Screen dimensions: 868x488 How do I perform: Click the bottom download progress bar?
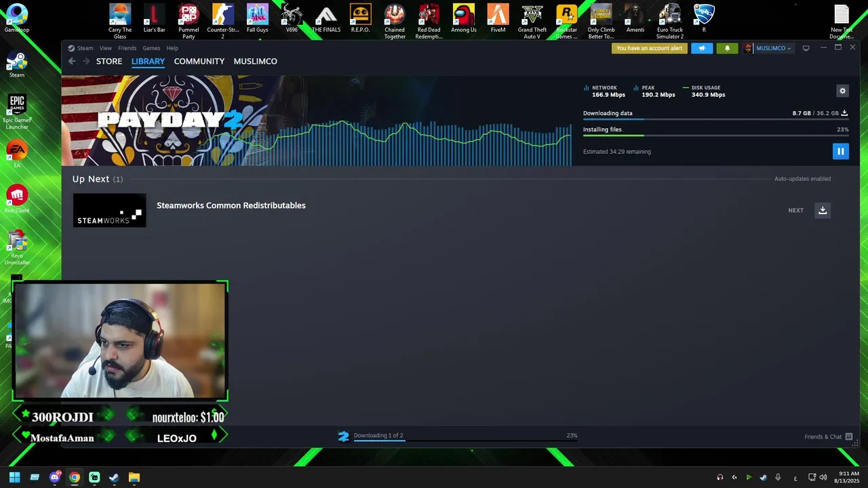(x=465, y=441)
